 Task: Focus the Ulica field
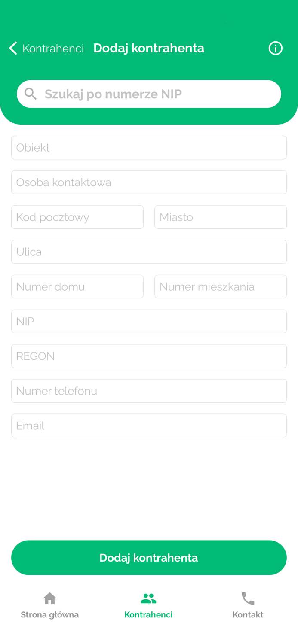coord(149,252)
